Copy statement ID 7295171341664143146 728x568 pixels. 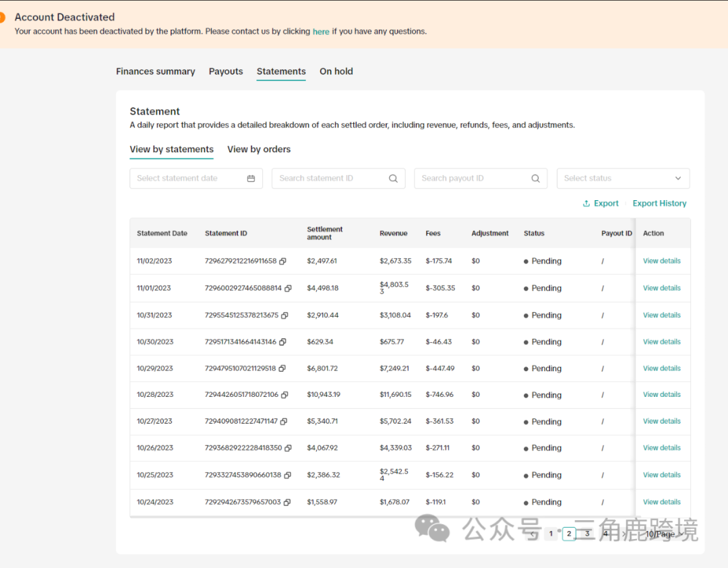pos(282,342)
